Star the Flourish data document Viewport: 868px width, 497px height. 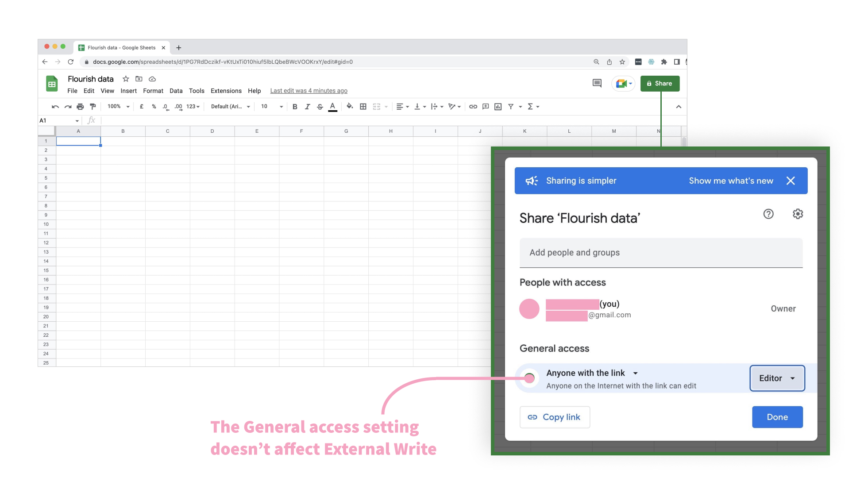coord(126,79)
